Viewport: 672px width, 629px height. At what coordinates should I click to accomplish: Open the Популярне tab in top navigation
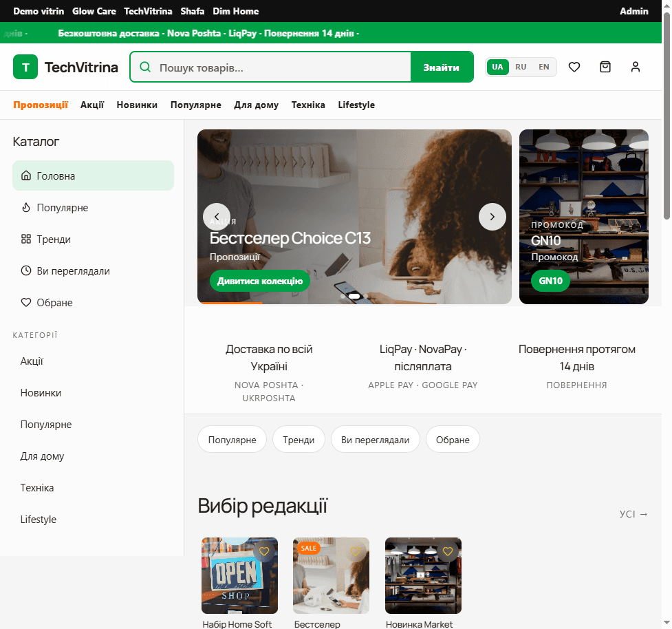(x=196, y=105)
